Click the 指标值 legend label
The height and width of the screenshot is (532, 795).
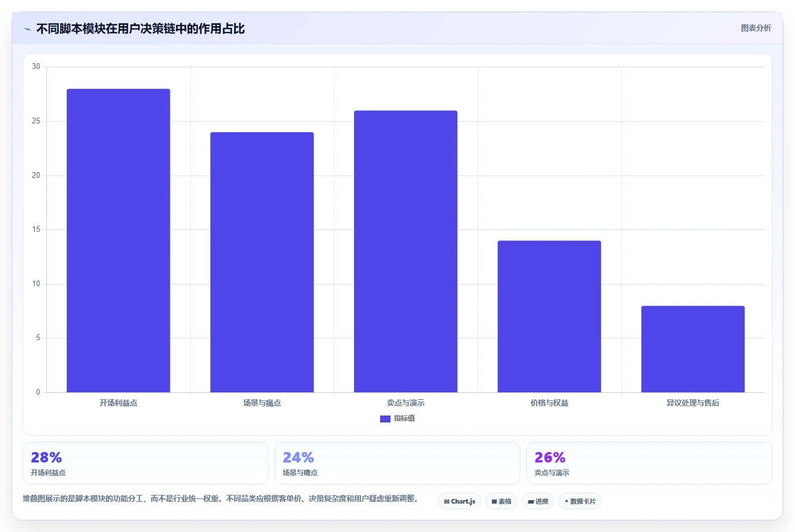[404, 418]
